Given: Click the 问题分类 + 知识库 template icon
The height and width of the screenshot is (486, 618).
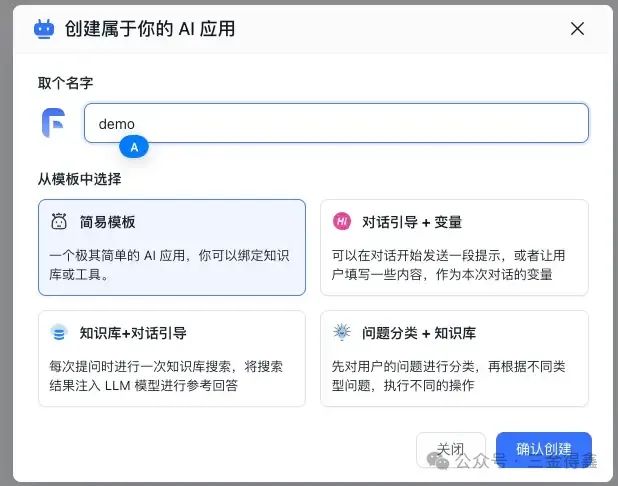Looking at the screenshot, I should click(342, 333).
